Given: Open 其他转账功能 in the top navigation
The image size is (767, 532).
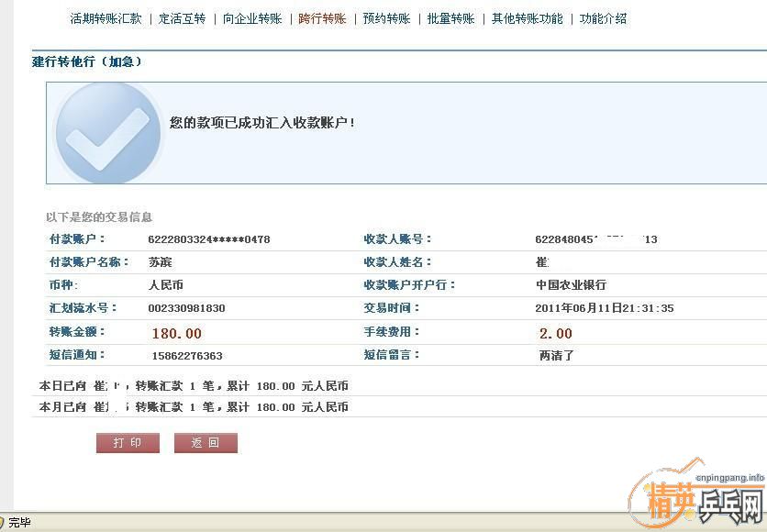Looking at the screenshot, I should tap(527, 18).
